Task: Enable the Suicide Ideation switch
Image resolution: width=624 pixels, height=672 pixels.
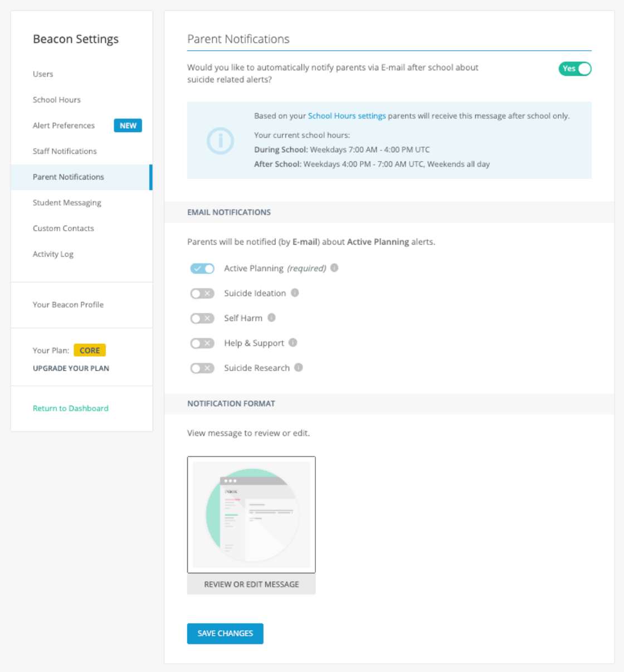Action: pyautogui.click(x=202, y=293)
